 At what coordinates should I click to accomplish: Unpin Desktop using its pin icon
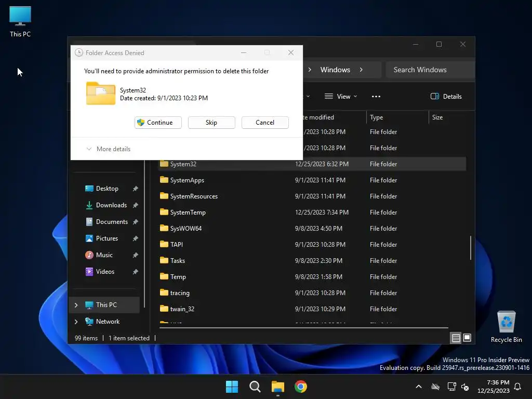click(136, 189)
